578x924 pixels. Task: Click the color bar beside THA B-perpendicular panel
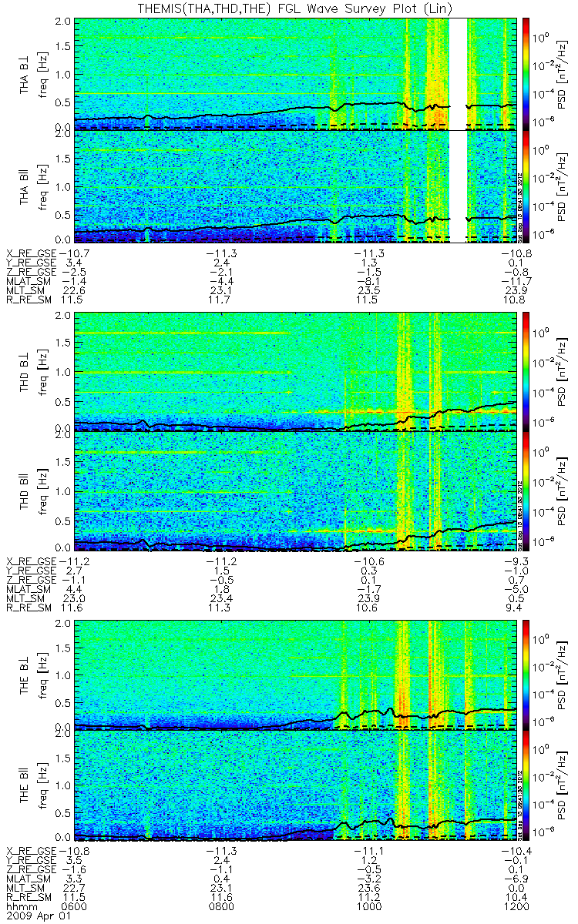coord(526,73)
